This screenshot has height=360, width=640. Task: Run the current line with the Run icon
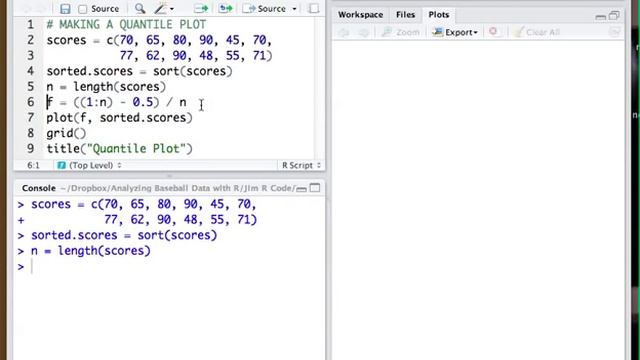[201, 9]
